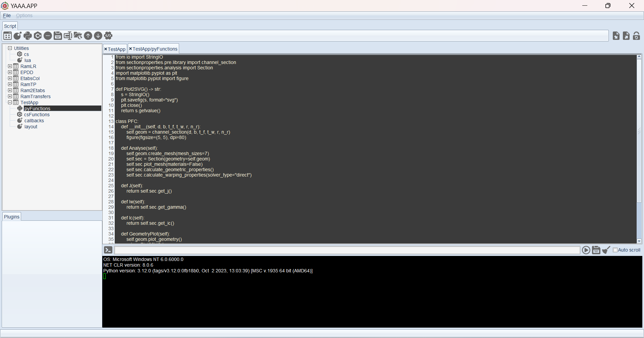The image size is (644, 338).
Task: Click the move down arrow toolbar icon
Action: (x=98, y=36)
